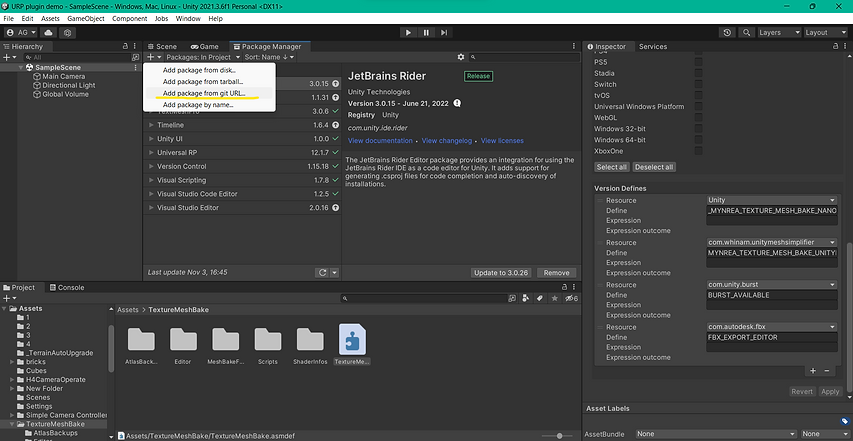Toggle the Stadia platform checkbox
The height and width of the screenshot is (441, 853).
coord(699,73)
